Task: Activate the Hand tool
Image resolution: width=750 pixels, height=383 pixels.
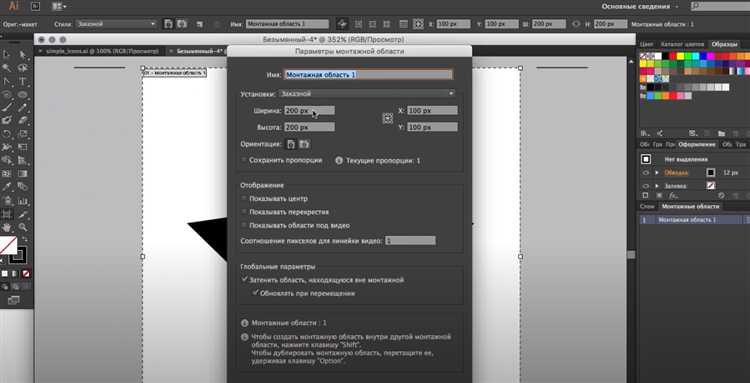Action: click(7, 227)
